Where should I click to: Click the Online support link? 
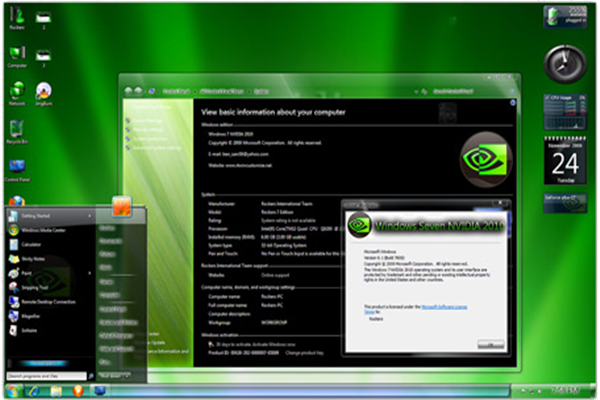point(275,275)
